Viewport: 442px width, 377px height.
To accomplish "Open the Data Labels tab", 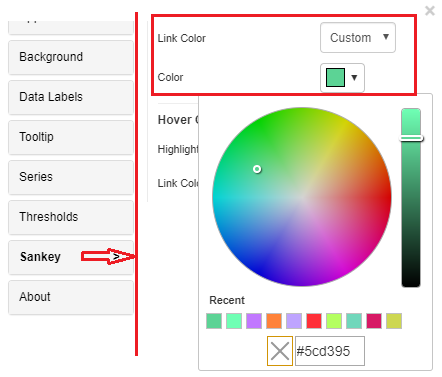I will click(71, 97).
